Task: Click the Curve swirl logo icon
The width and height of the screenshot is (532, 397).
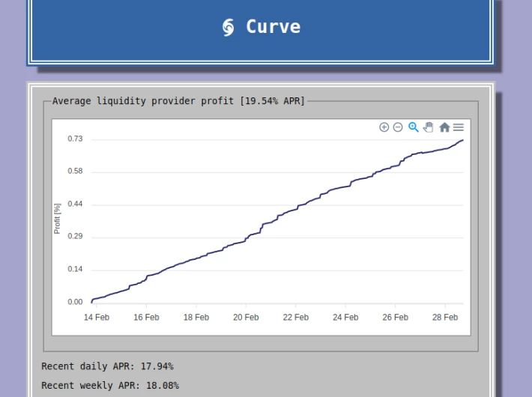Action: (228, 27)
